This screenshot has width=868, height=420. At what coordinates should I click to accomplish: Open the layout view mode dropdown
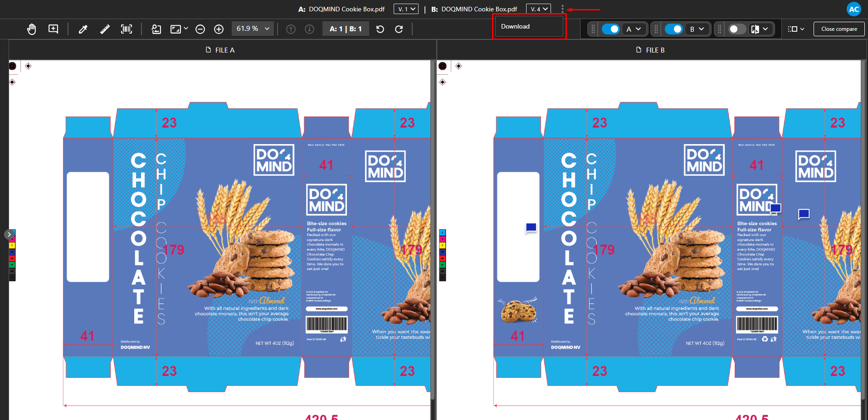(796, 29)
